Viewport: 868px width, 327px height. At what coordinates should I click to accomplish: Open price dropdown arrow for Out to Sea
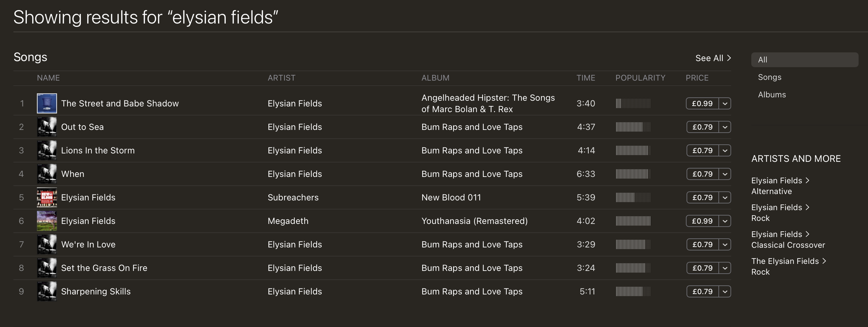tap(725, 127)
